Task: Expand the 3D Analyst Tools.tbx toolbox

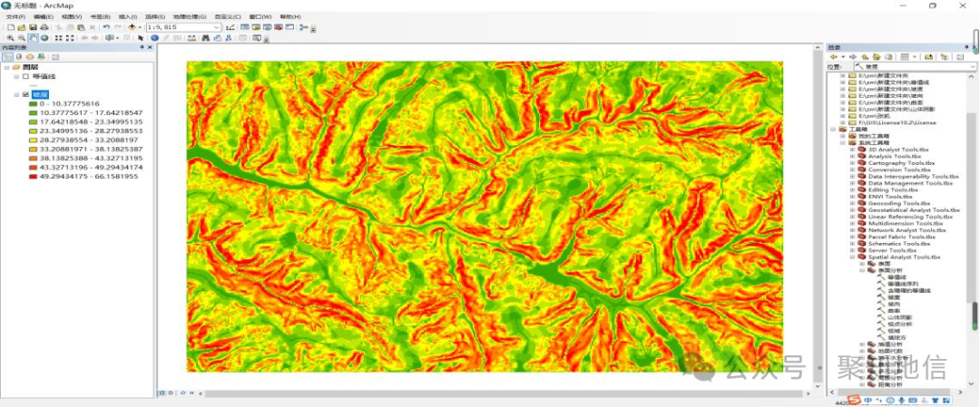Action: [853, 149]
